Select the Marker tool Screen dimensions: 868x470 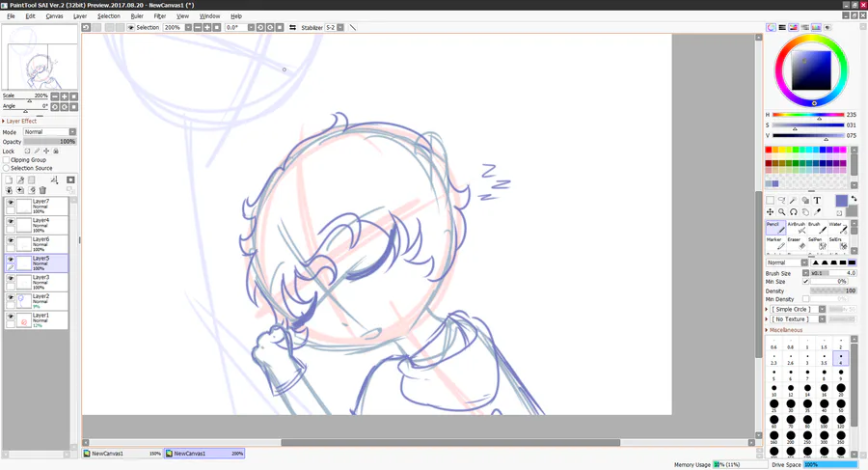[x=775, y=243]
